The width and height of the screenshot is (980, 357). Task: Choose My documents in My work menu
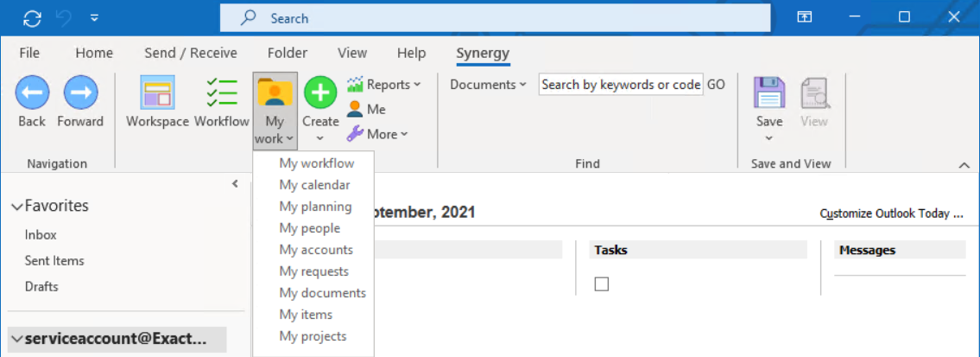point(322,293)
